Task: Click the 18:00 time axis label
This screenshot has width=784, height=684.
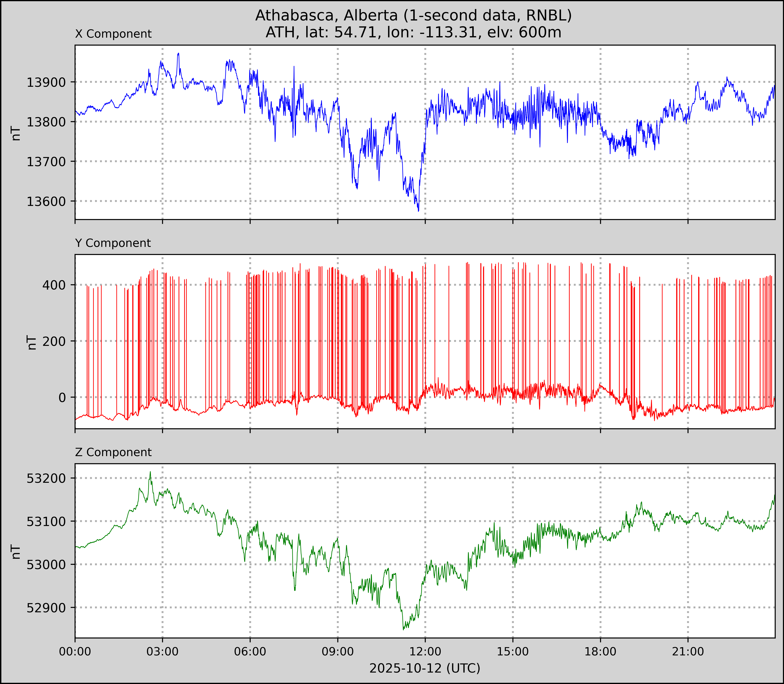Action: [x=600, y=652]
